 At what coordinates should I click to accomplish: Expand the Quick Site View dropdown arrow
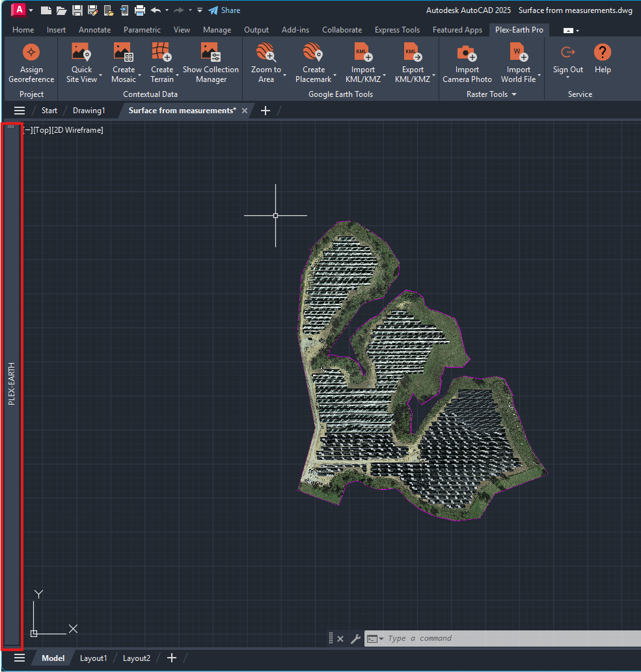pos(100,75)
